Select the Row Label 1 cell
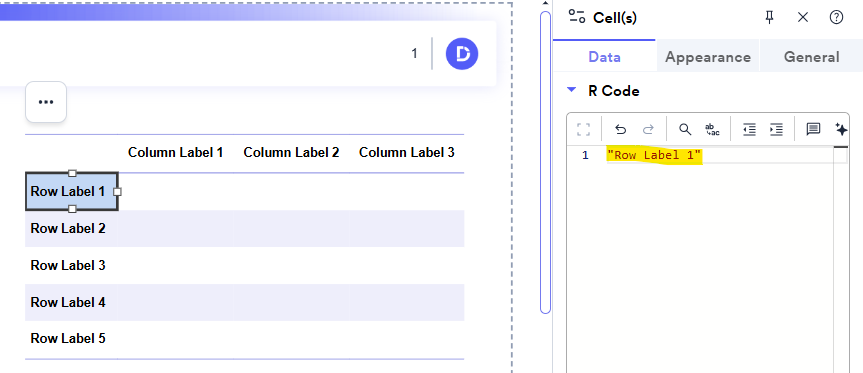The height and width of the screenshot is (373, 863). click(x=72, y=191)
